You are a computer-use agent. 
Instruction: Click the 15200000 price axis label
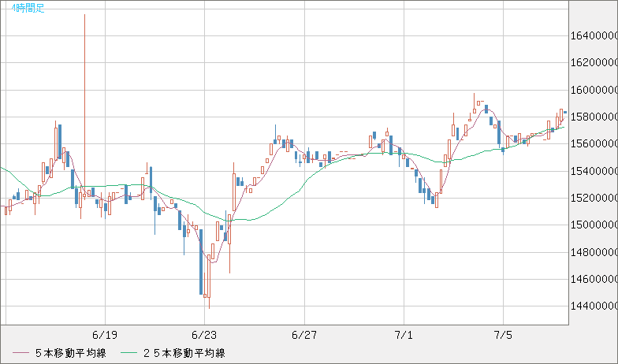594,199
